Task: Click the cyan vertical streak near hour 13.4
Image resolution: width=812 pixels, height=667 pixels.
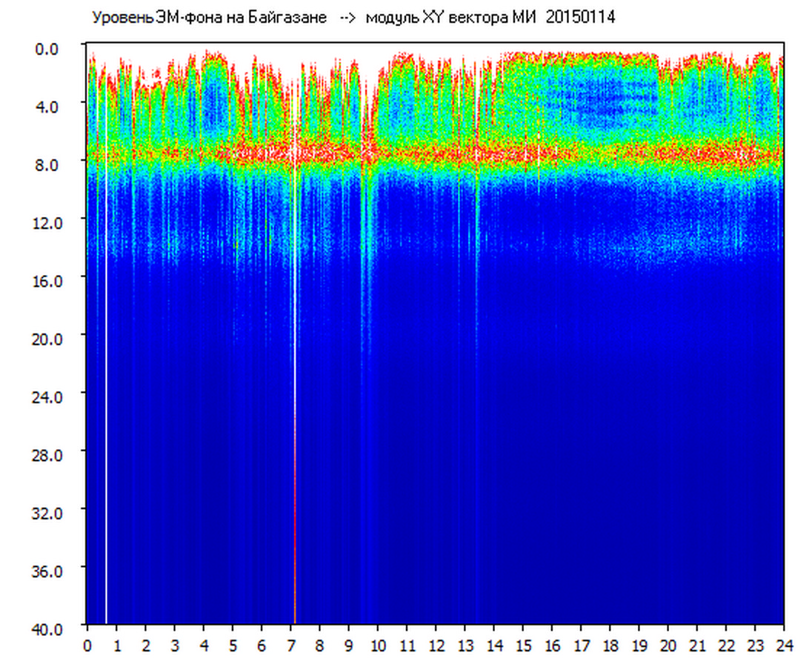Action: click(x=476, y=222)
